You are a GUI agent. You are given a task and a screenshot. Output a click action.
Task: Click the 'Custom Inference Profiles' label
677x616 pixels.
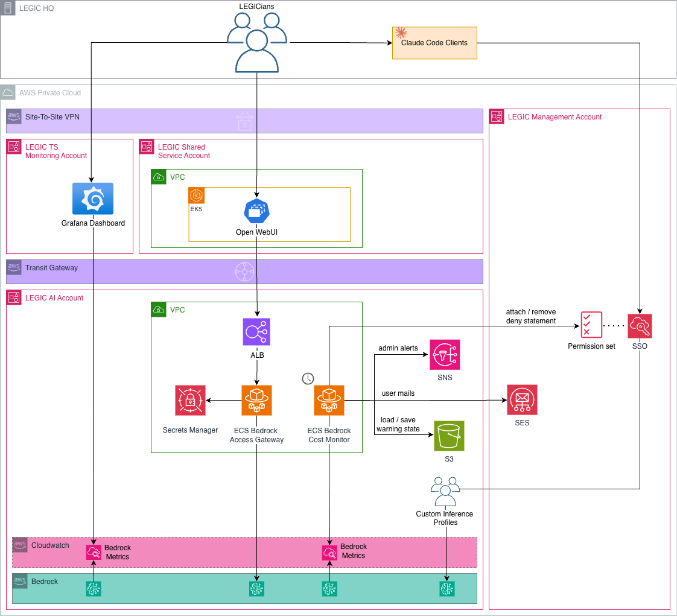[x=445, y=518]
